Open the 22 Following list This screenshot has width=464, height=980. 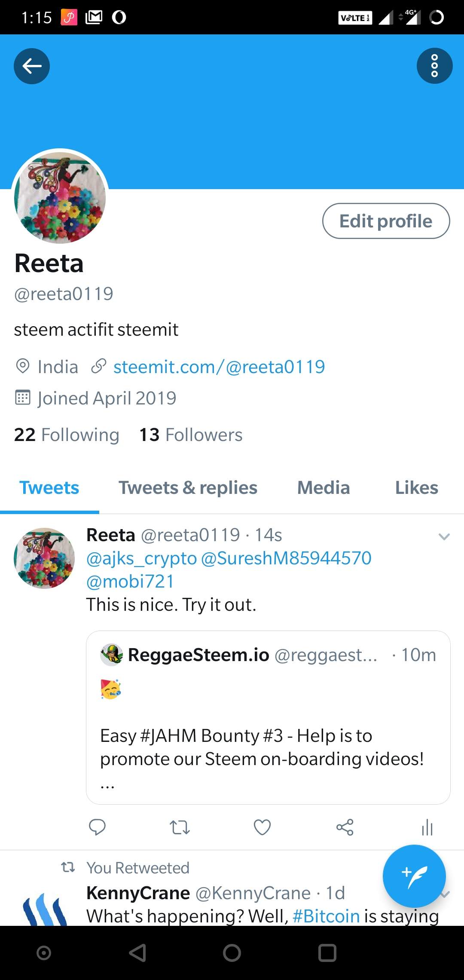pos(67,435)
